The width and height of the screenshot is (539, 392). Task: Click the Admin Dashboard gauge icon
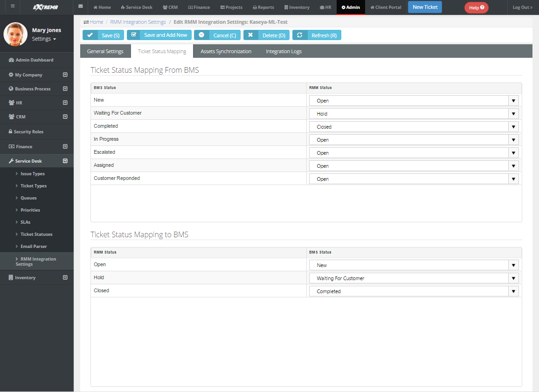pos(11,60)
